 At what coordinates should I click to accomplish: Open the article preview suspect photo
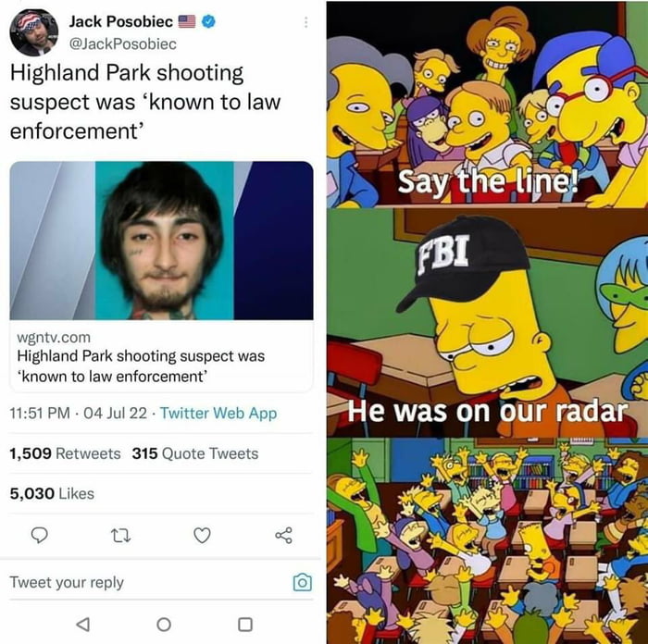(161, 241)
